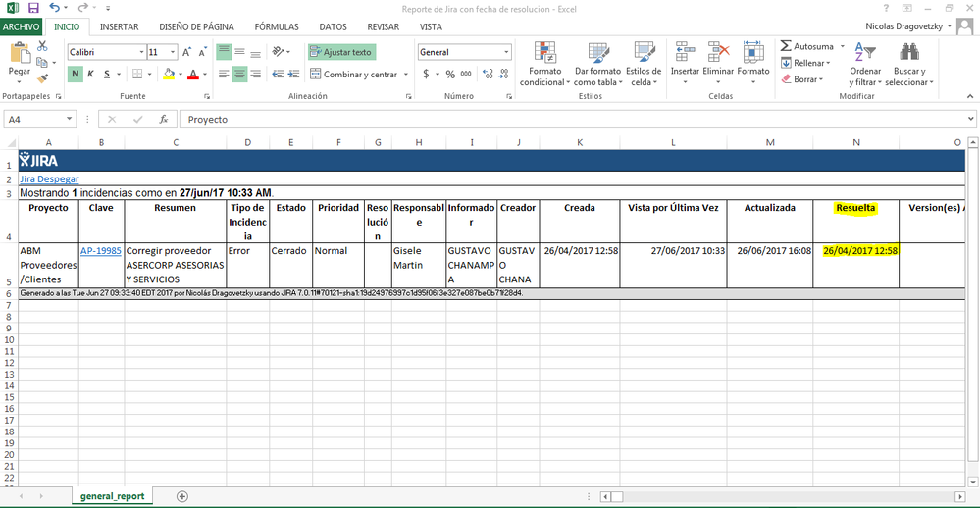
Task: Toggle the center horizontal alignment
Action: 239,74
